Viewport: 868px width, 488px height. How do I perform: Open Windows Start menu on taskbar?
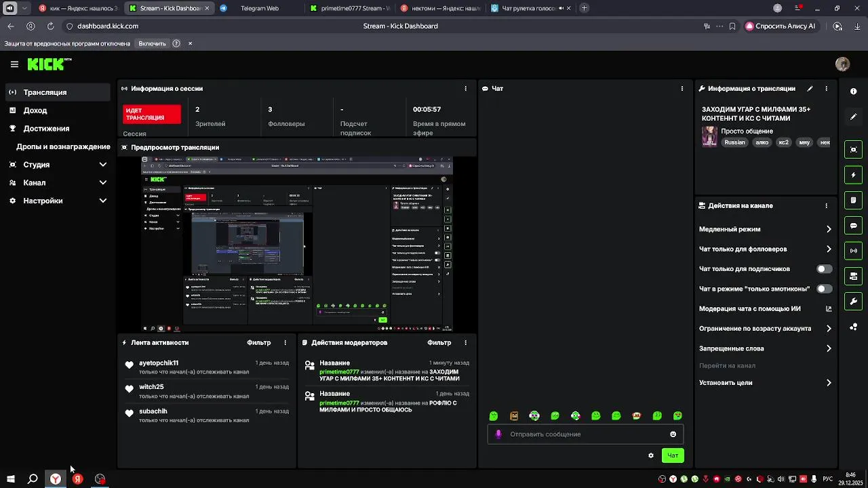tap(10, 479)
